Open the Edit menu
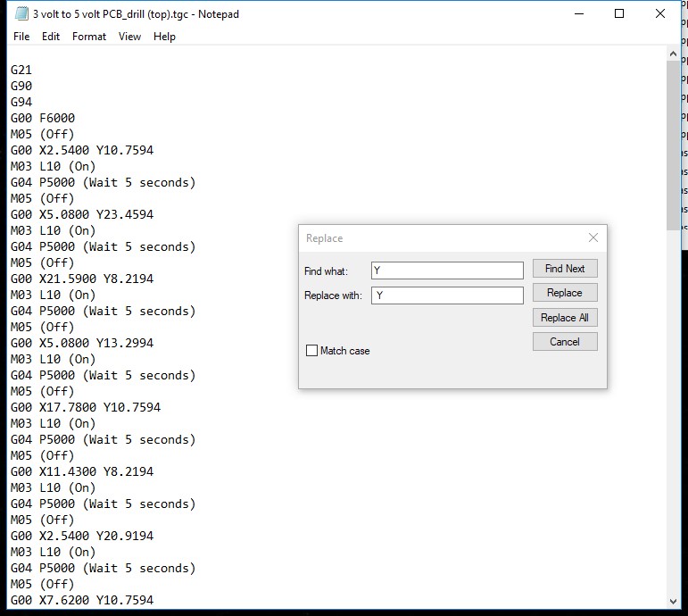 [x=51, y=37]
